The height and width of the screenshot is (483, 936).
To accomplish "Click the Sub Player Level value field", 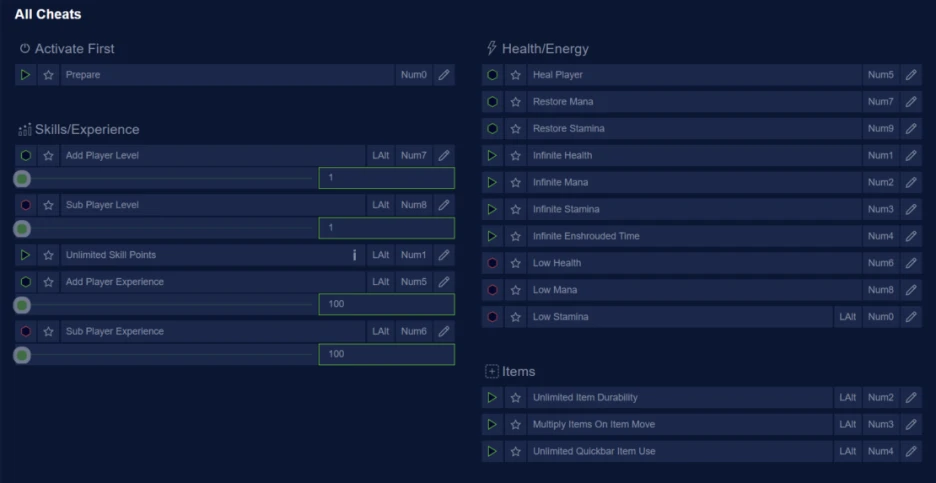I will (x=386, y=228).
